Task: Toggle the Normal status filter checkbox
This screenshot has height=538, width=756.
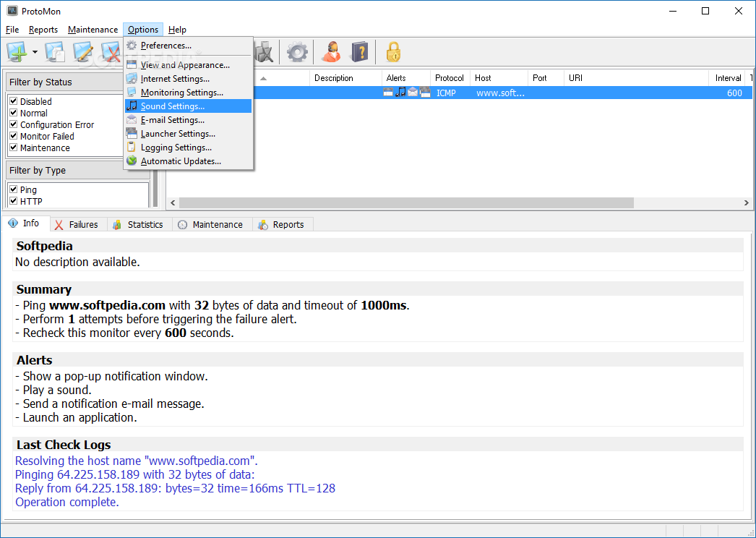Action: point(14,112)
